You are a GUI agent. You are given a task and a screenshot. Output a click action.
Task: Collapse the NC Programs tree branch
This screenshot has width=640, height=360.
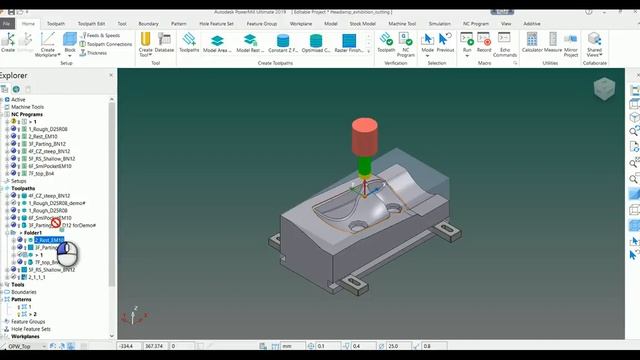(x=2, y=114)
